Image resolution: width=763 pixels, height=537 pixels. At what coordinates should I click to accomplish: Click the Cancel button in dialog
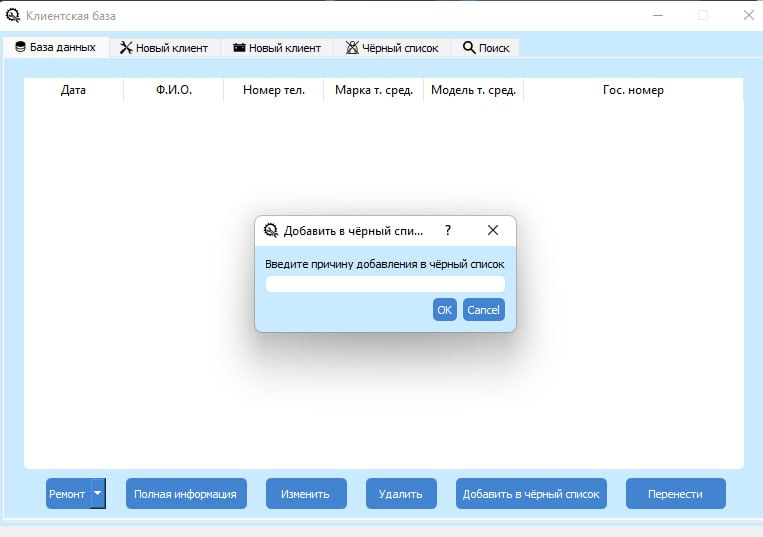coord(483,310)
